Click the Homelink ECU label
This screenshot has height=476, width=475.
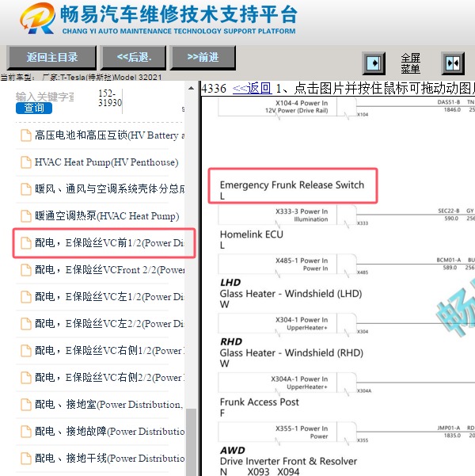coord(252,234)
